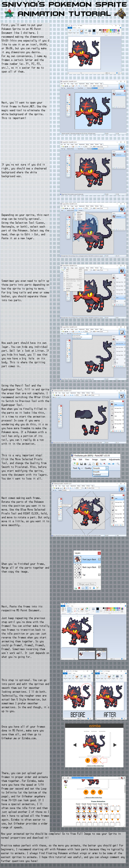Click New icon in FireStarter.pdn close-up toolbar
129x868 pixels.
click(74, 464)
